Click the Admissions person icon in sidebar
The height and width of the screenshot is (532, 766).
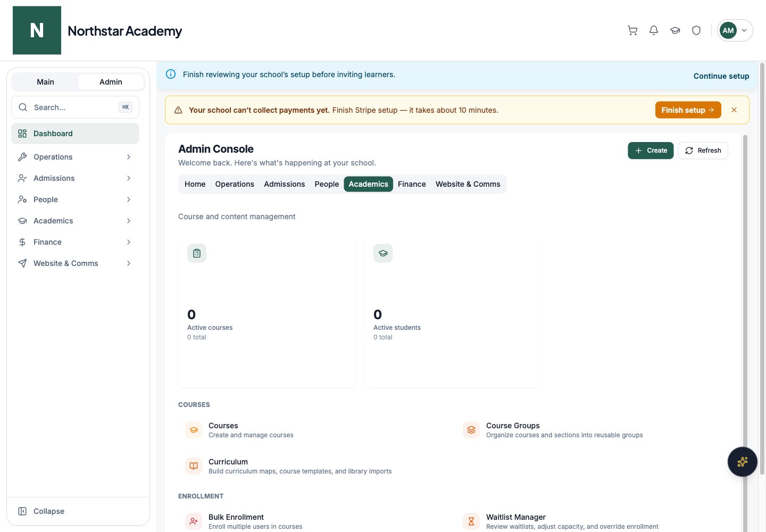(x=22, y=178)
